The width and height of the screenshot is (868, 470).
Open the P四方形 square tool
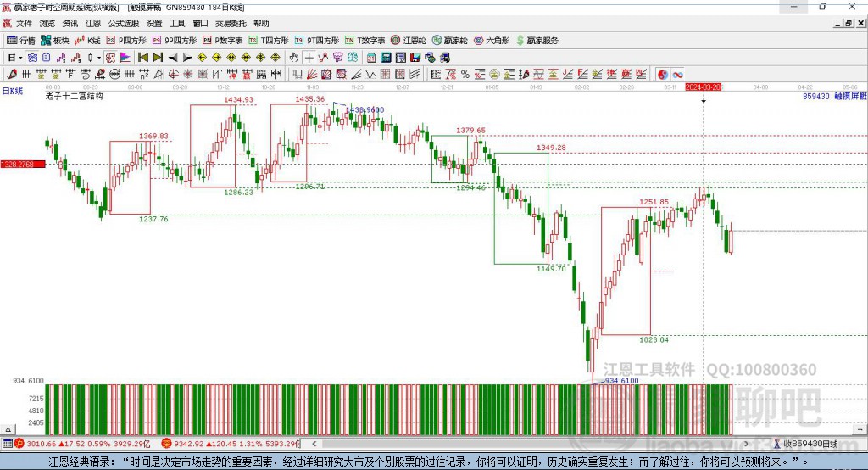click(x=126, y=41)
